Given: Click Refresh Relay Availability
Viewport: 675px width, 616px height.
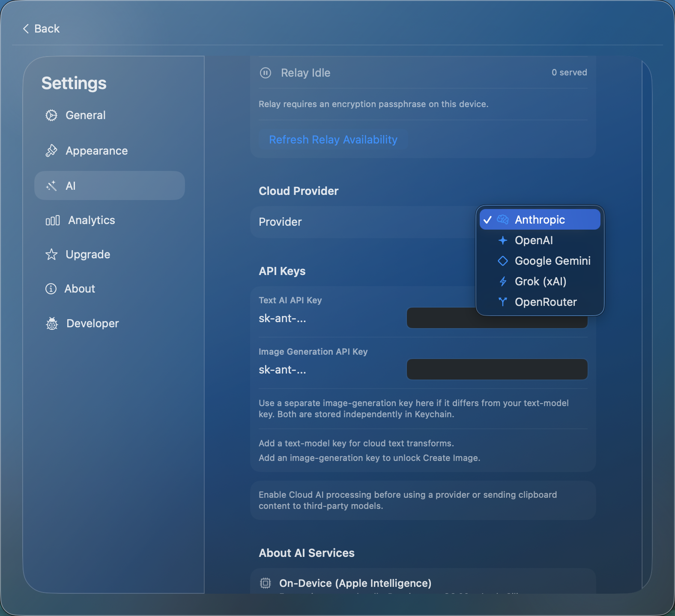Looking at the screenshot, I should 333,140.
